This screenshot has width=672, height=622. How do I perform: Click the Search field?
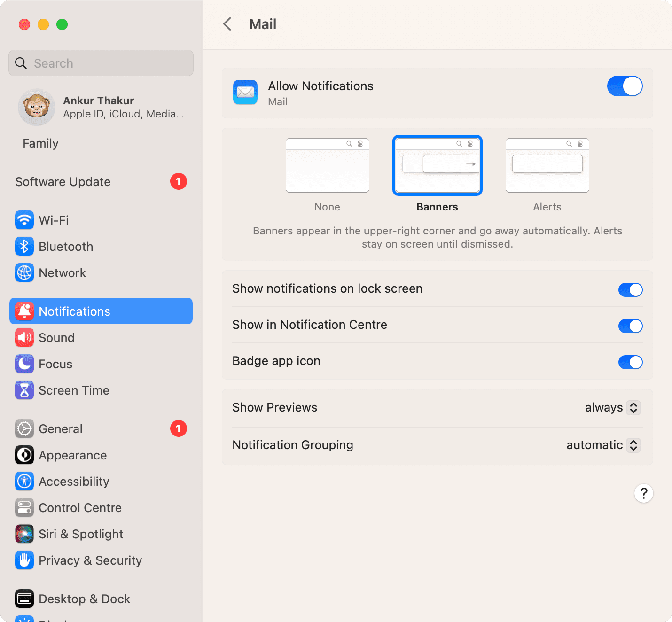click(x=101, y=63)
